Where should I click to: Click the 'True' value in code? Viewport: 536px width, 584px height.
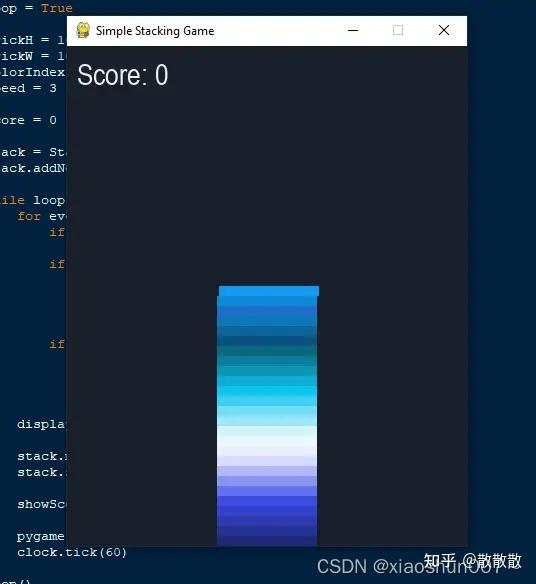point(57,8)
